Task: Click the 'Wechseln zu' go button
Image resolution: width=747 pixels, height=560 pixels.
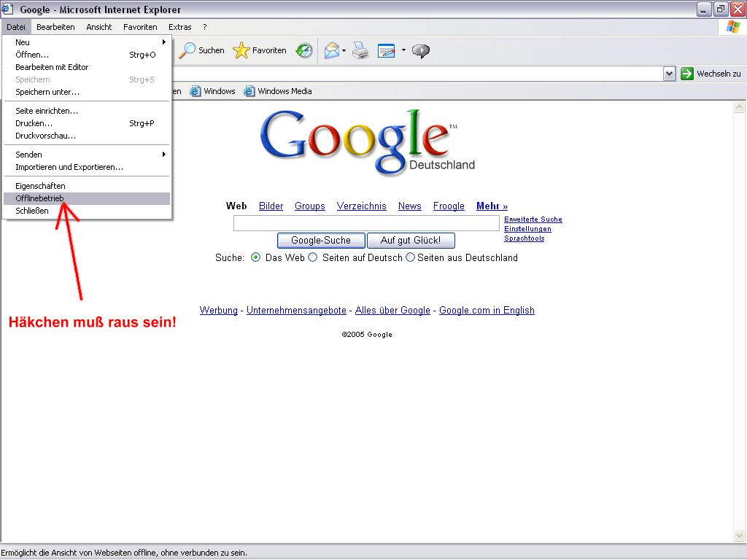Action: coord(711,74)
